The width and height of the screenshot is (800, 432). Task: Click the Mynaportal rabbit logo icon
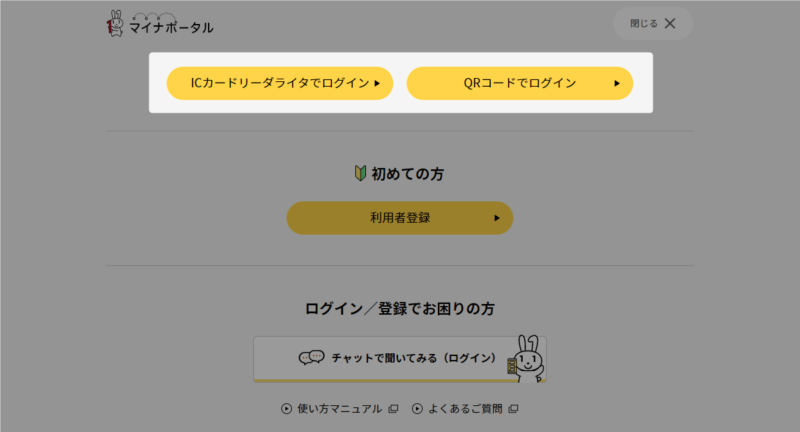point(116,24)
